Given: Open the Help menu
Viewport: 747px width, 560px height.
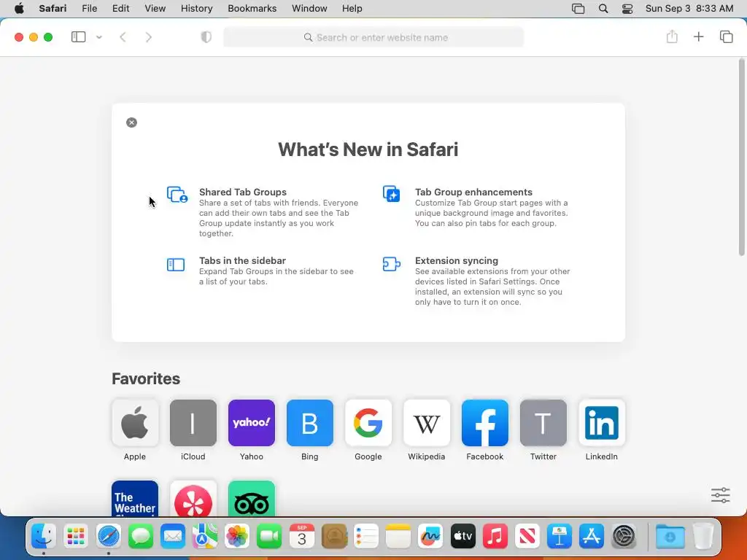Looking at the screenshot, I should 352,9.
